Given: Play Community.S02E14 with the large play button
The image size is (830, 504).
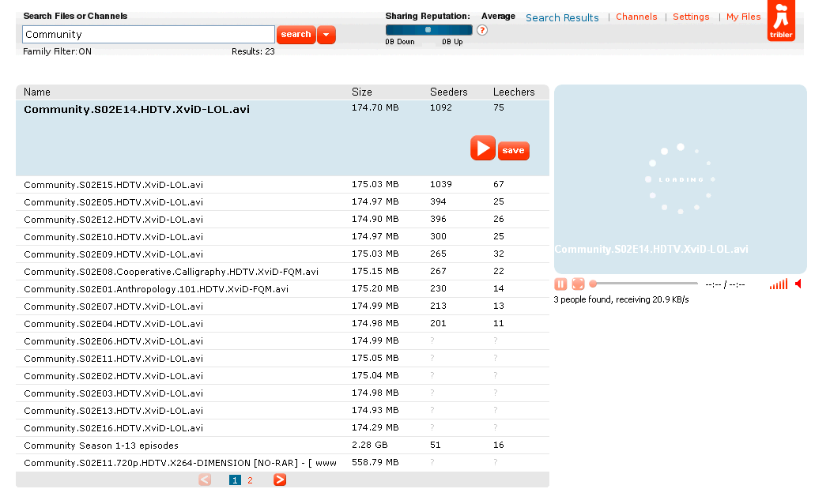Looking at the screenshot, I should tap(483, 148).
